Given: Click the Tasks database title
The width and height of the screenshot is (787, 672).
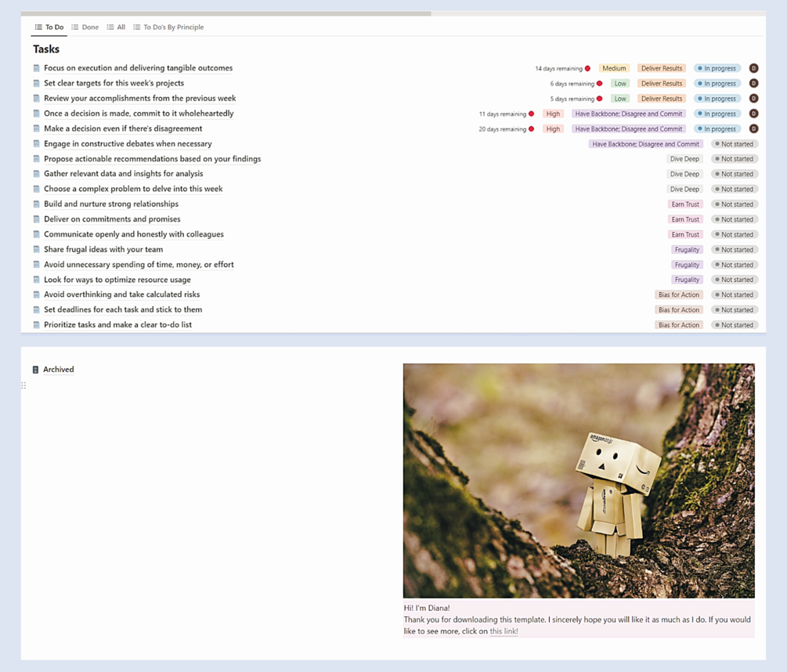Looking at the screenshot, I should pos(46,49).
